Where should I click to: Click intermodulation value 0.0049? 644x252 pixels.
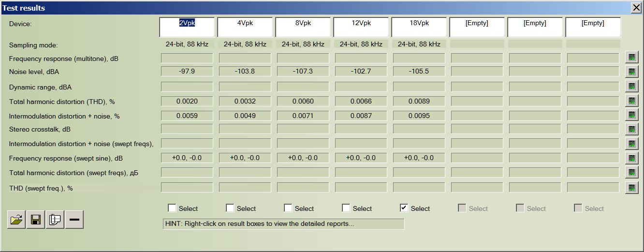(x=245, y=116)
